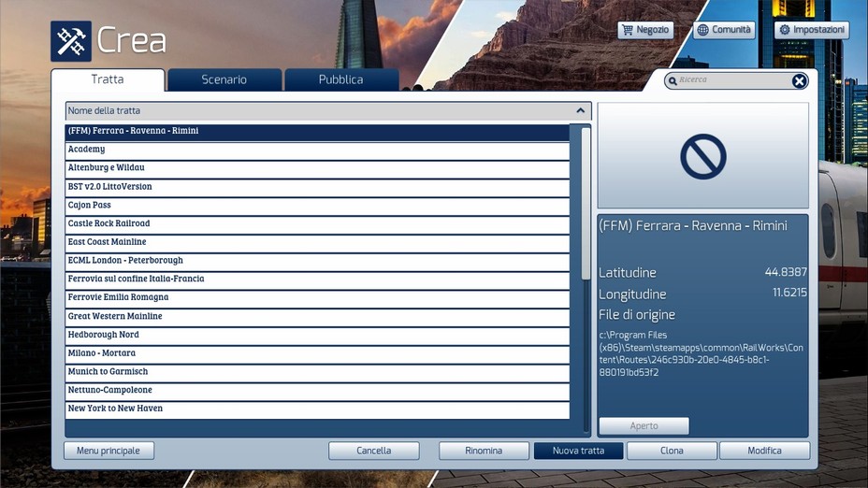Click the route title in details panel
Screen dimensions: 868x488
(693, 225)
